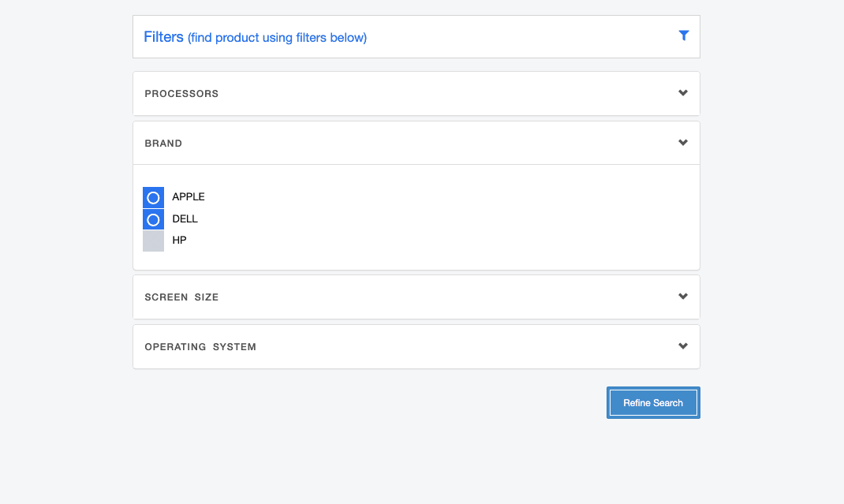844x504 pixels.
Task: Click the DELL brand label text
Action: tap(185, 218)
